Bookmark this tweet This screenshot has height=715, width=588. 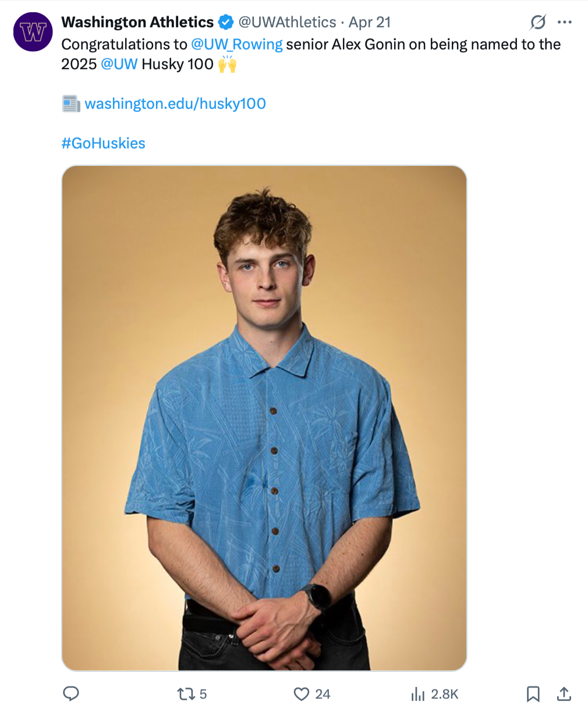(533, 693)
